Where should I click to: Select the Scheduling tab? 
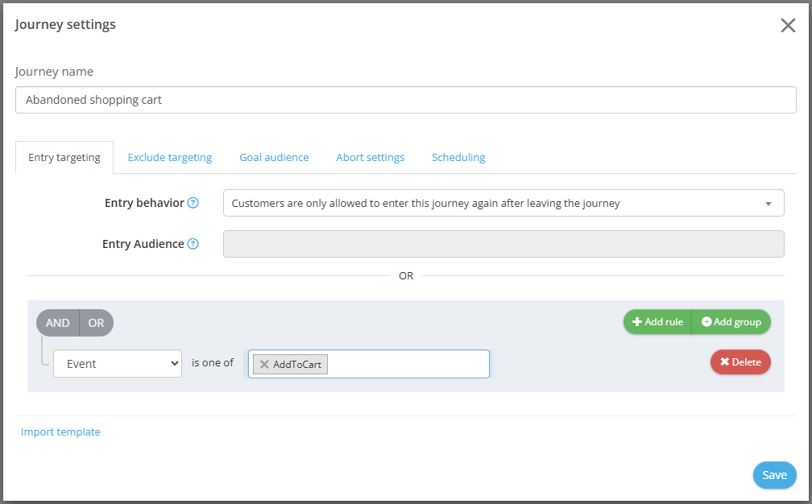pos(458,158)
